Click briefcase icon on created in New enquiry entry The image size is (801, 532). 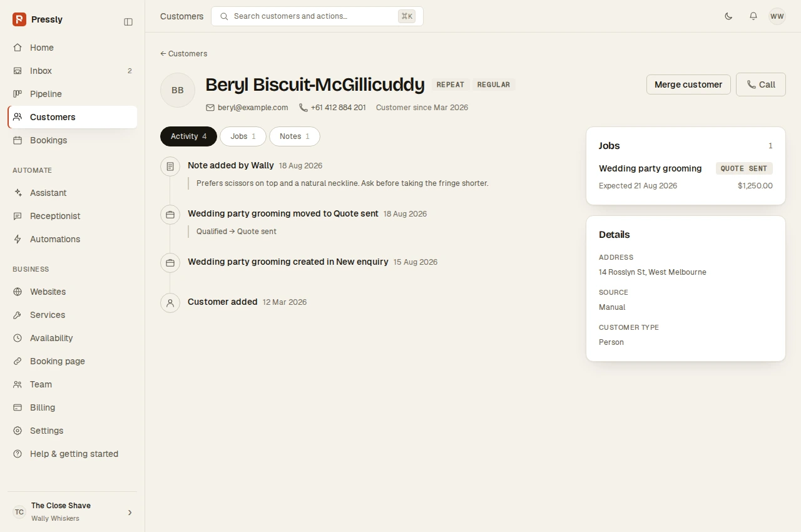pos(170,263)
